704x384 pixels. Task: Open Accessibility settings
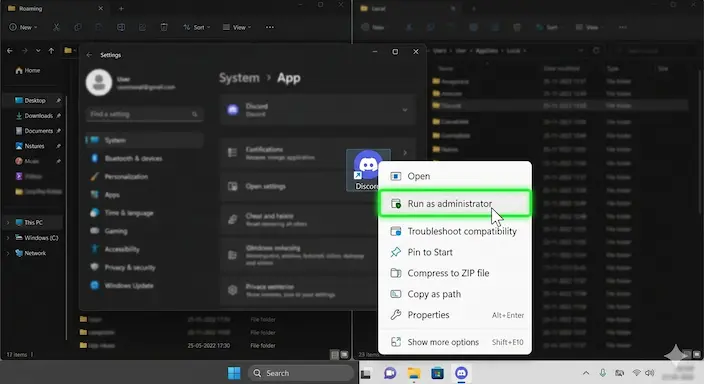[x=144, y=249]
